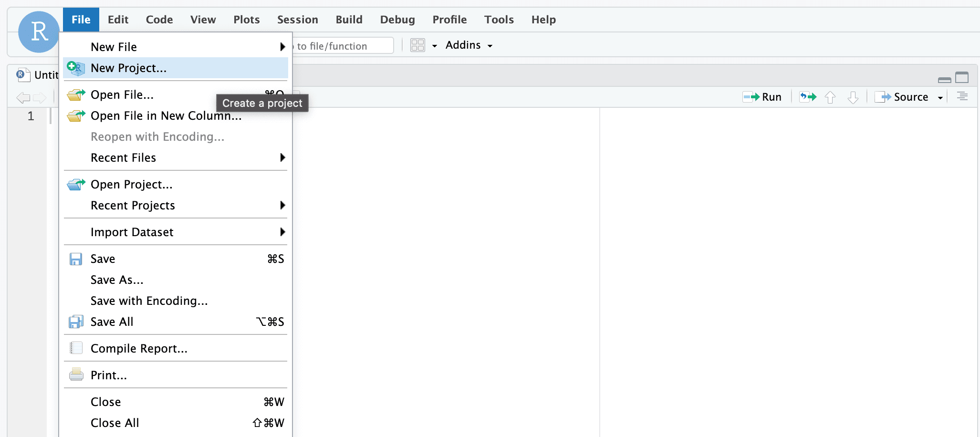
Task: Click the Open File folder icon
Action: (76, 95)
